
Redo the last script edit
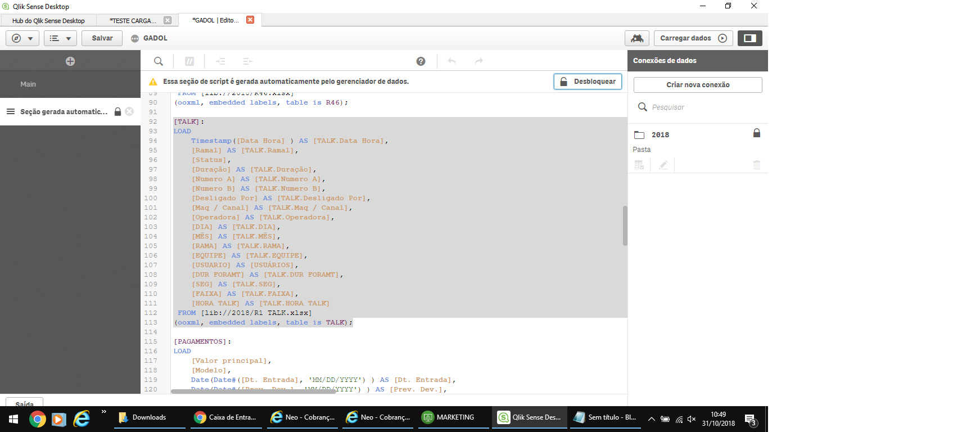tap(479, 61)
